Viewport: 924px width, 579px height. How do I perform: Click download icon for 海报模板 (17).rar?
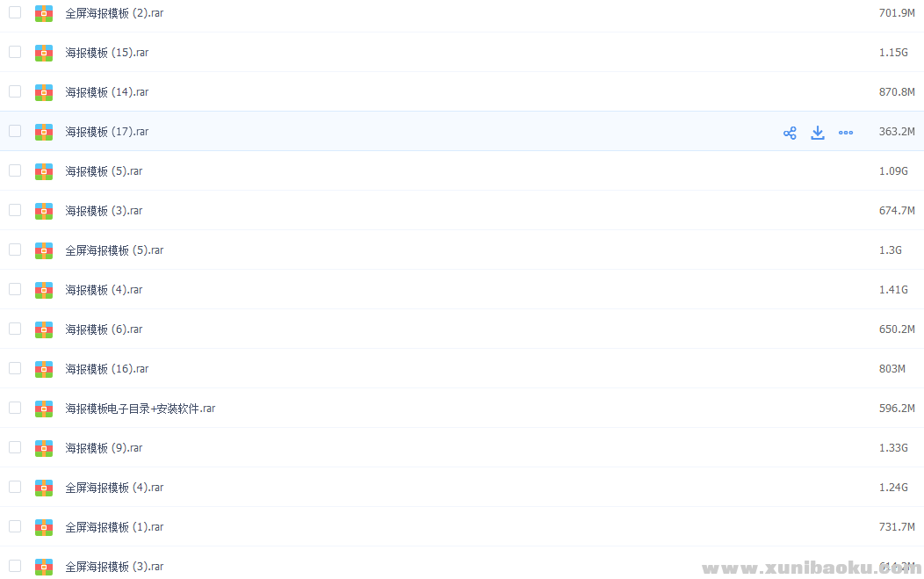pos(818,133)
